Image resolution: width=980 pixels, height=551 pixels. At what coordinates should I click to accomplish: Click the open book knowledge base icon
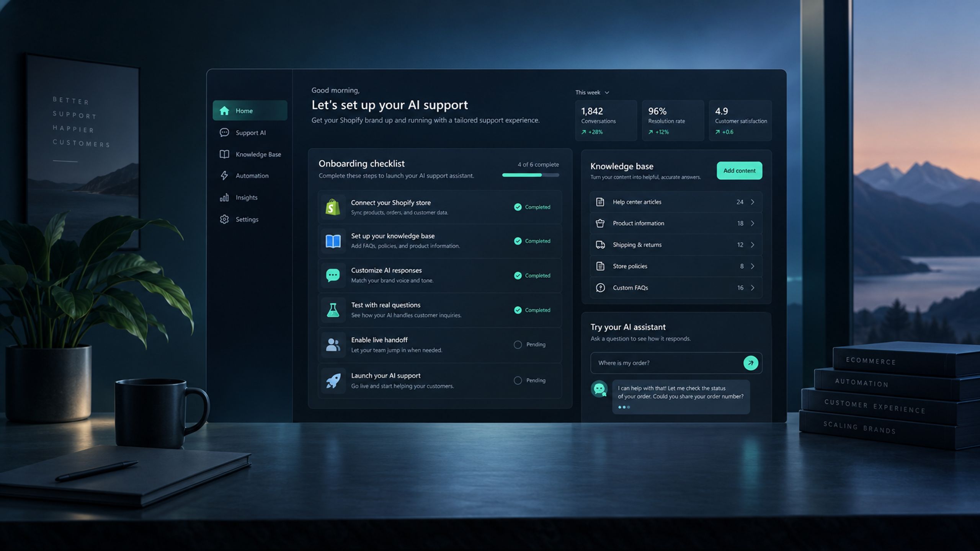pos(333,241)
